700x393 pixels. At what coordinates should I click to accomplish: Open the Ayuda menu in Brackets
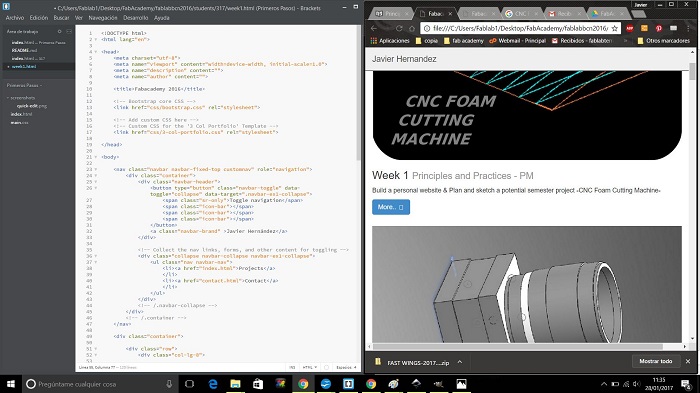[162, 18]
